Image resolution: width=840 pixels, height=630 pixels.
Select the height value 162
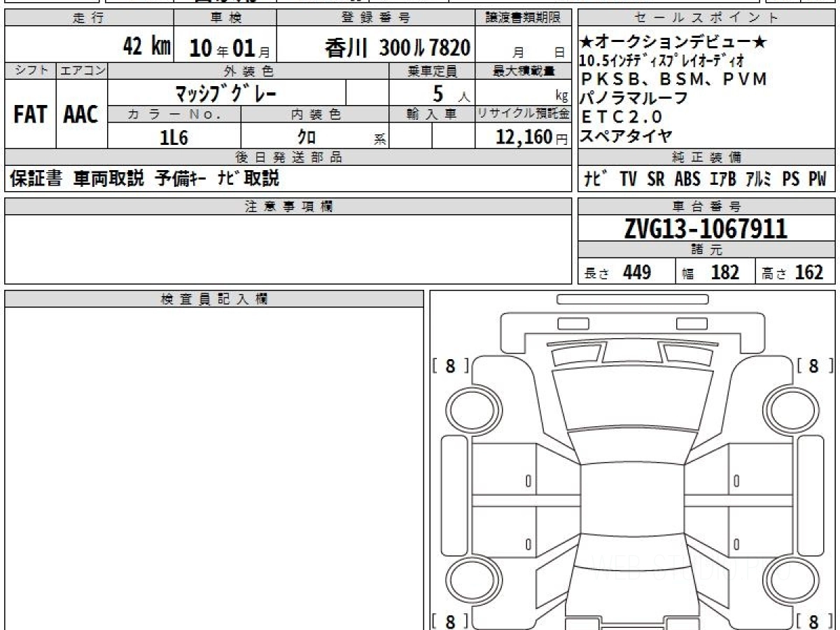pos(809,272)
